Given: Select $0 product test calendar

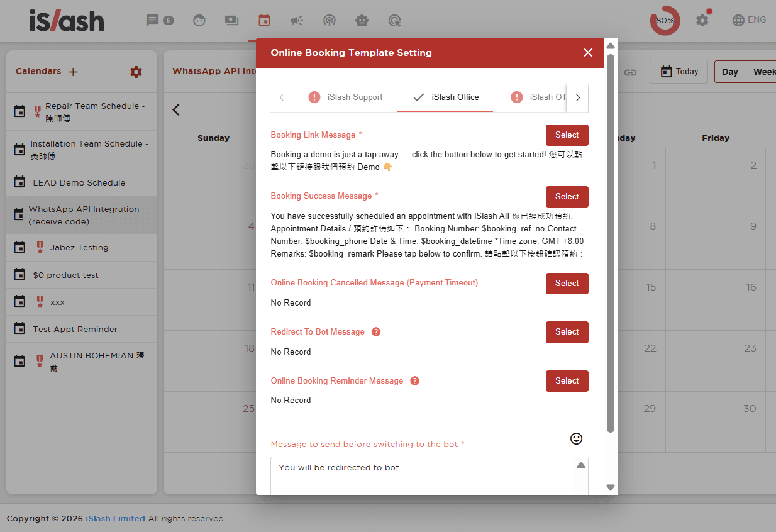Looking at the screenshot, I should (x=82, y=275).
